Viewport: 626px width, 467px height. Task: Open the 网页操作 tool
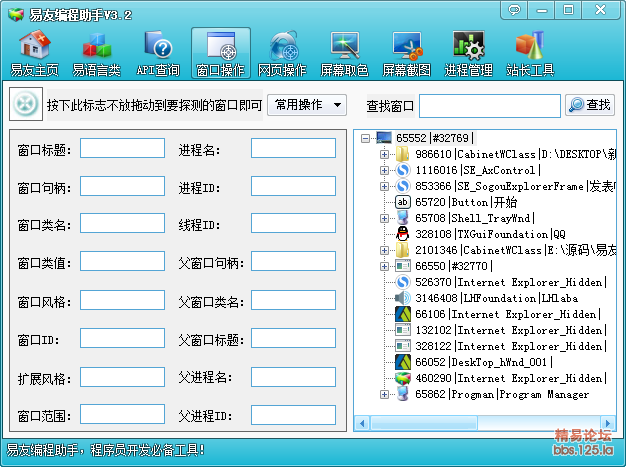(x=282, y=53)
